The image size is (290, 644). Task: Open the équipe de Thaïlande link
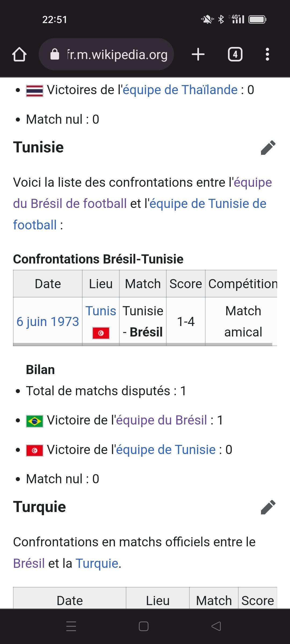[180, 90]
